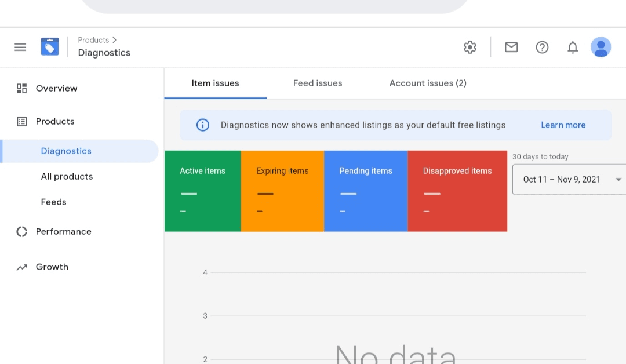Image resolution: width=626 pixels, height=364 pixels.
Task: View the Account issues (2) tab
Action: click(x=428, y=83)
